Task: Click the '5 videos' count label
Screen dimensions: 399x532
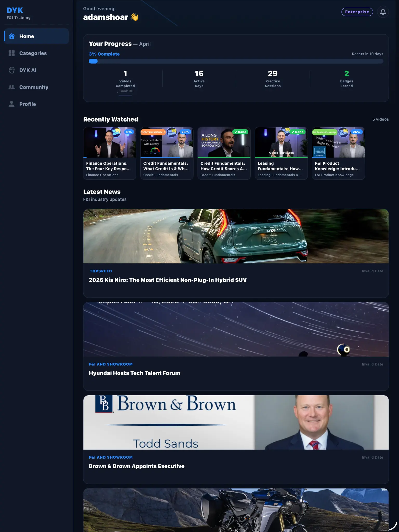Action: [380, 119]
